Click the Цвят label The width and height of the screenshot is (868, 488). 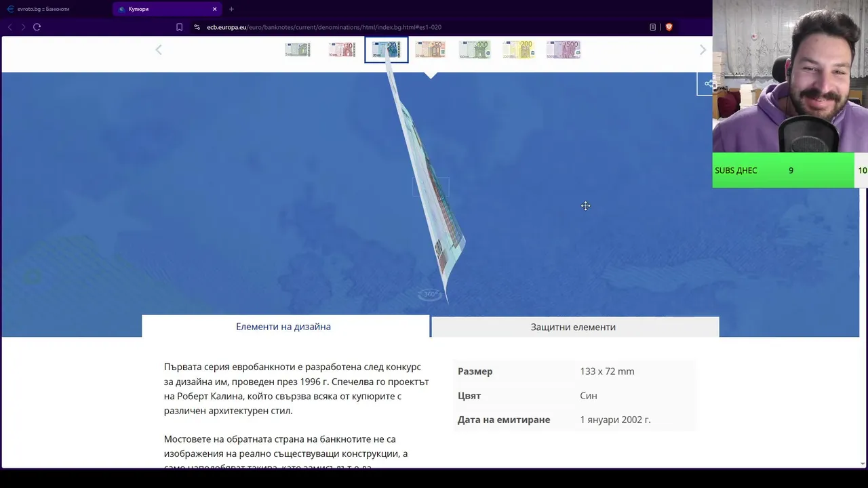(469, 396)
